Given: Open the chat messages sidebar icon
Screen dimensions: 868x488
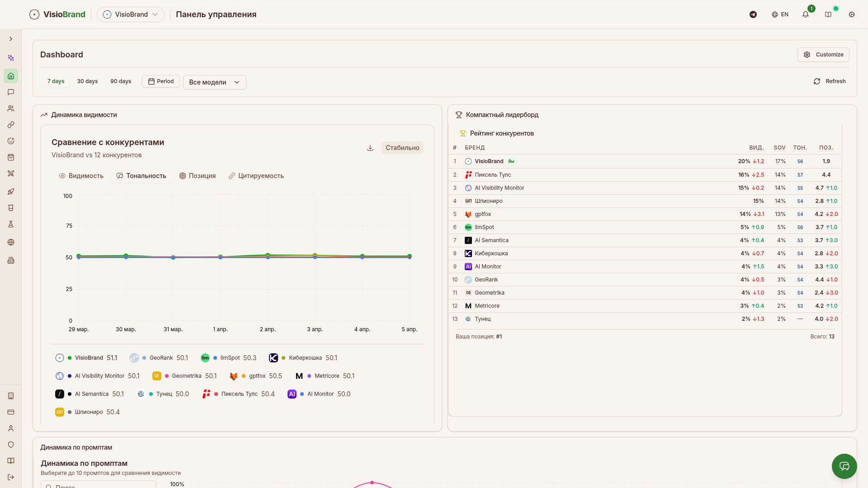Looking at the screenshot, I should click(x=11, y=92).
